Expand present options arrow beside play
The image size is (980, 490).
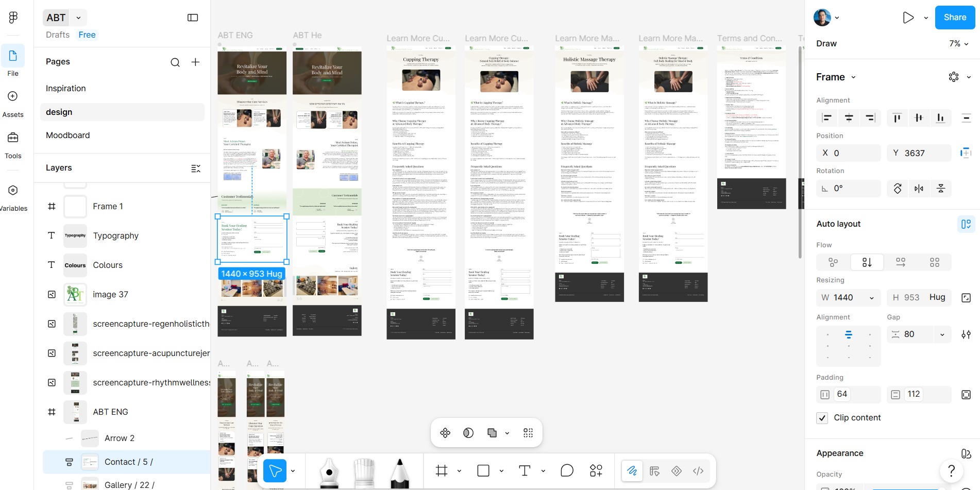926,18
